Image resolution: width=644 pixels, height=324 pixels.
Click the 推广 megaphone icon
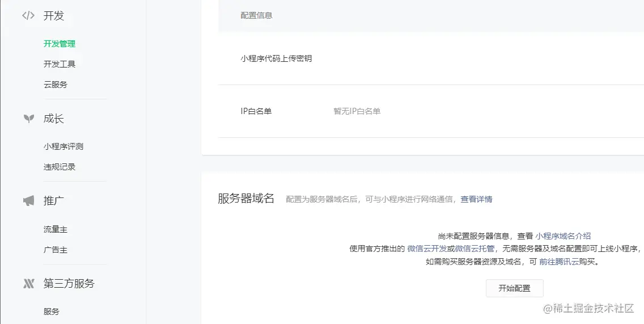click(28, 201)
